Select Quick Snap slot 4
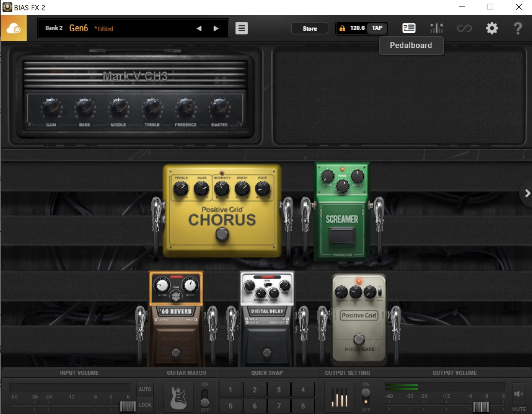Image resolution: width=532 pixels, height=414 pixels. point(303,390)
